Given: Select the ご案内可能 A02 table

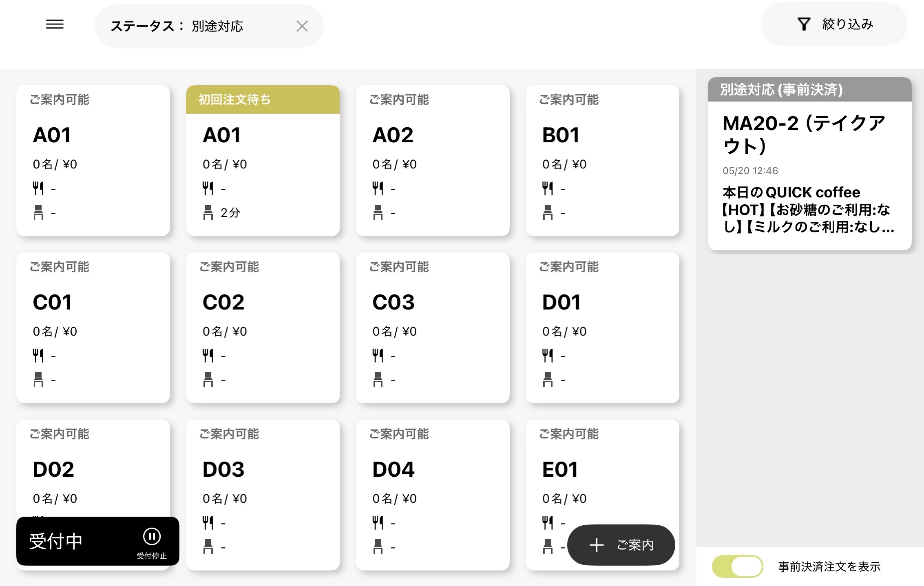Looking at the screenshot, I should (x=433, y=160).
